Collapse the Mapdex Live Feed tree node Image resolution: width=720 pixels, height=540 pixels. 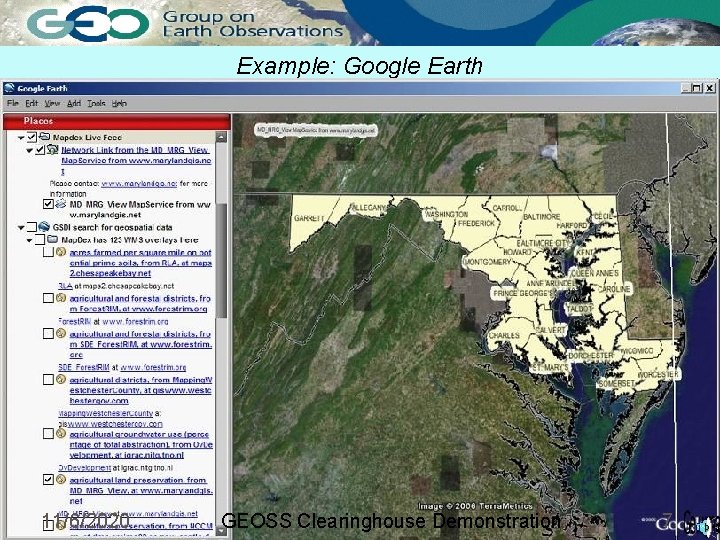[x=21, y=137]
